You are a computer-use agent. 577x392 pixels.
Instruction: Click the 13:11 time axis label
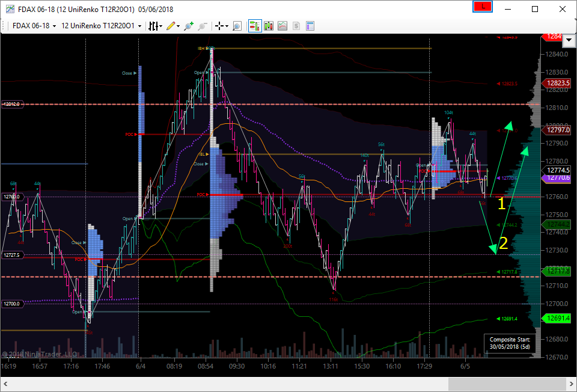pyautogui.click(x=331, y=366)
